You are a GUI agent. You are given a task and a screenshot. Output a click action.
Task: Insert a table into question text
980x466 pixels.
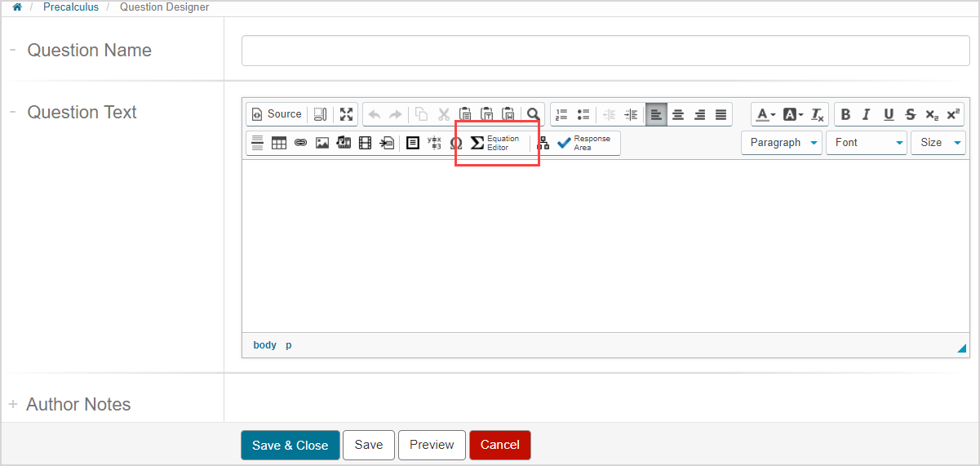[279, 143]
